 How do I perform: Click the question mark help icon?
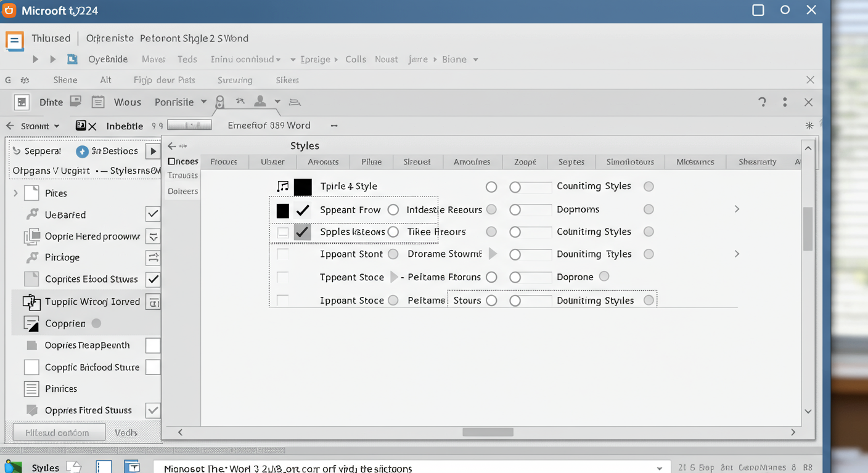(x=763, y=102)
